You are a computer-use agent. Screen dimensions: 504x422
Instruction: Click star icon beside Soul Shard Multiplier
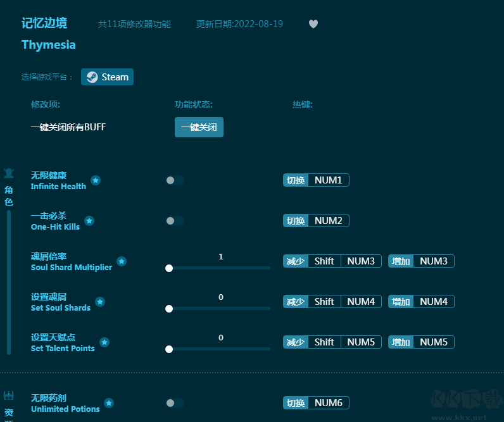122,261
